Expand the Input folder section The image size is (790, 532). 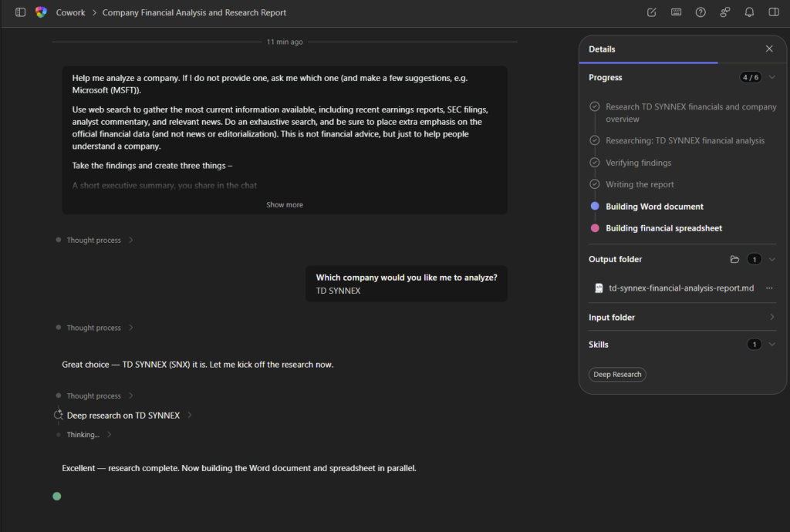pyautogui.click(x=771, y=317)
